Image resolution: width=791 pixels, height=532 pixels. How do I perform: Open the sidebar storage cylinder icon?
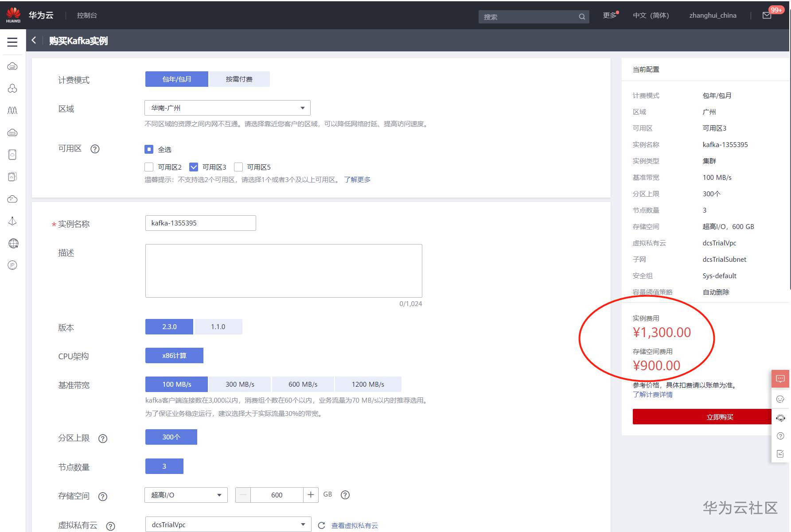pos(12,155)
